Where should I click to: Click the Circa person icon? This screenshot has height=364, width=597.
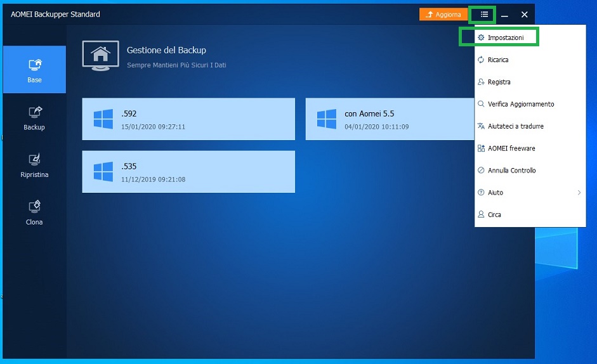pos(481,214)
